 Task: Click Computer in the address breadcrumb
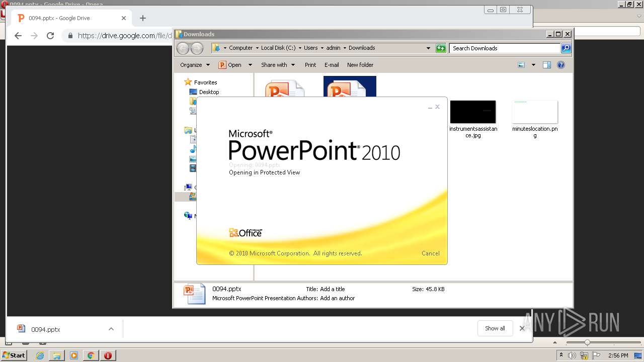240,48
